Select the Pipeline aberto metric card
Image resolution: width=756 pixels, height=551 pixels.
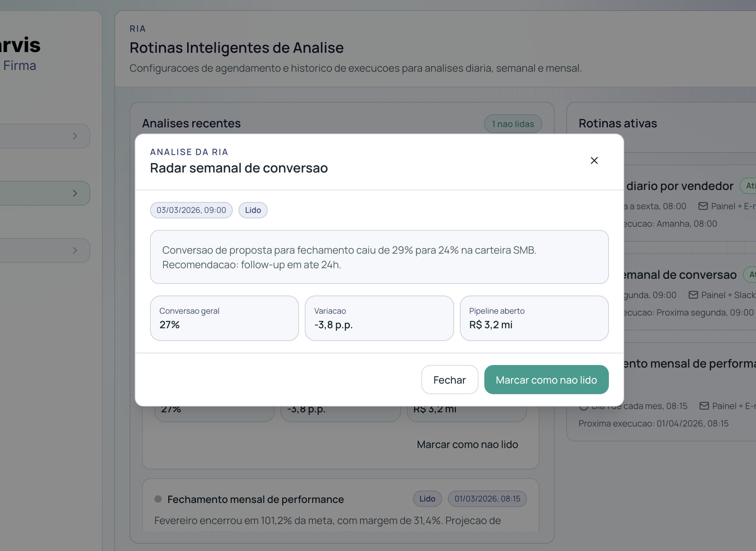point(534,318)
